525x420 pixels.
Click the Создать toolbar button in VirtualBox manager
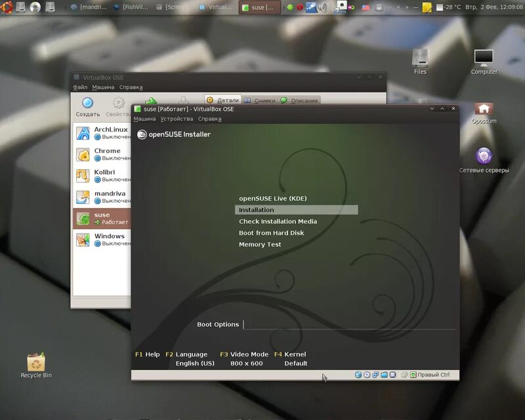[x=88, y=107]
